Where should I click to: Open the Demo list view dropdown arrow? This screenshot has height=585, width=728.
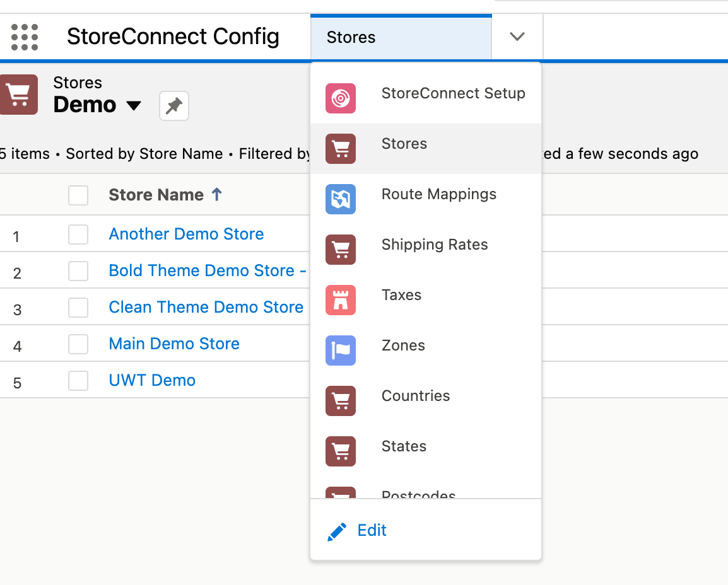[134, 106]
